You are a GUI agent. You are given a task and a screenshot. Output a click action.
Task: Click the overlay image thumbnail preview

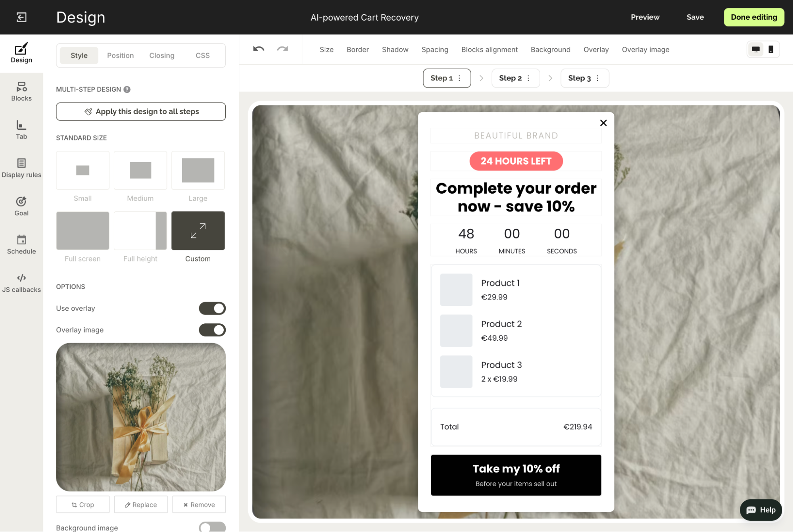[x=141, y=417]
